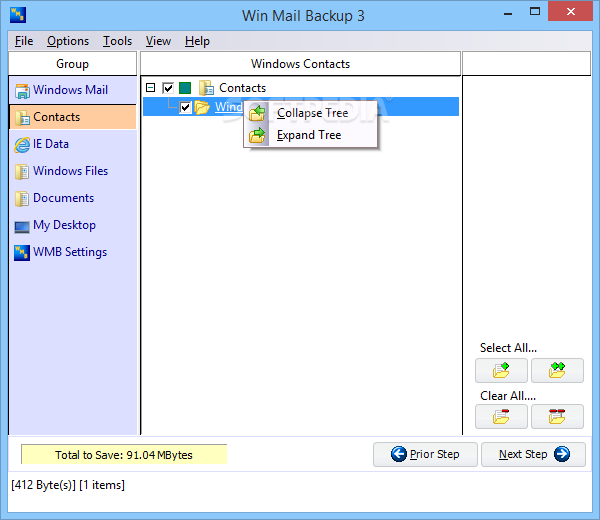The image size is (600, 520).
Task: Select the Contacts root tree item
Action: (x=242, y=88)
